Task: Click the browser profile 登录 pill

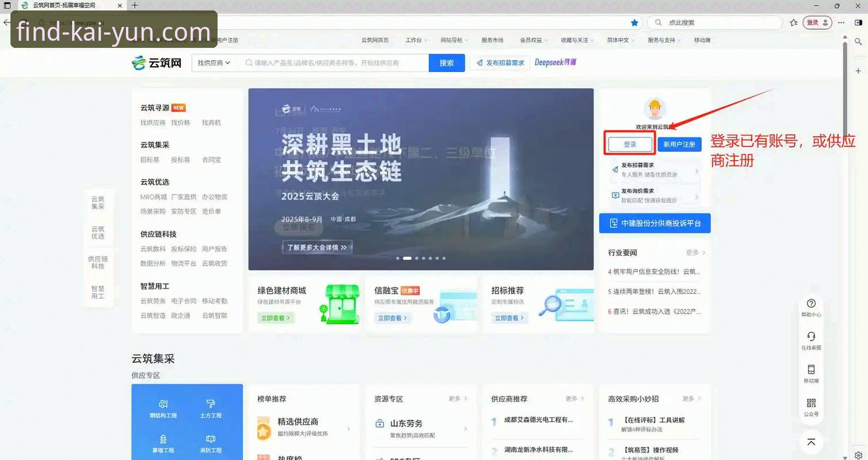Action: tap(817, 23)
